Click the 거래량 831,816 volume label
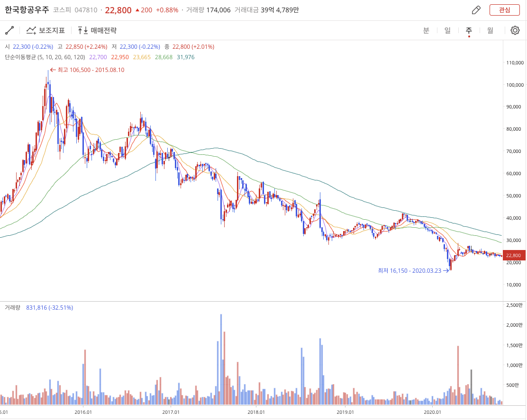 (x=39, y=307)
